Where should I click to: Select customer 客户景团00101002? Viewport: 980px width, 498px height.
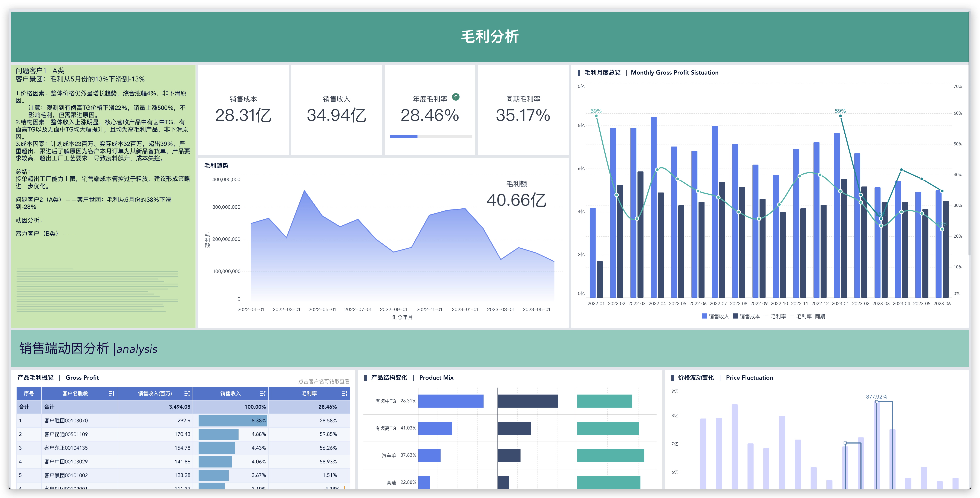66,475
